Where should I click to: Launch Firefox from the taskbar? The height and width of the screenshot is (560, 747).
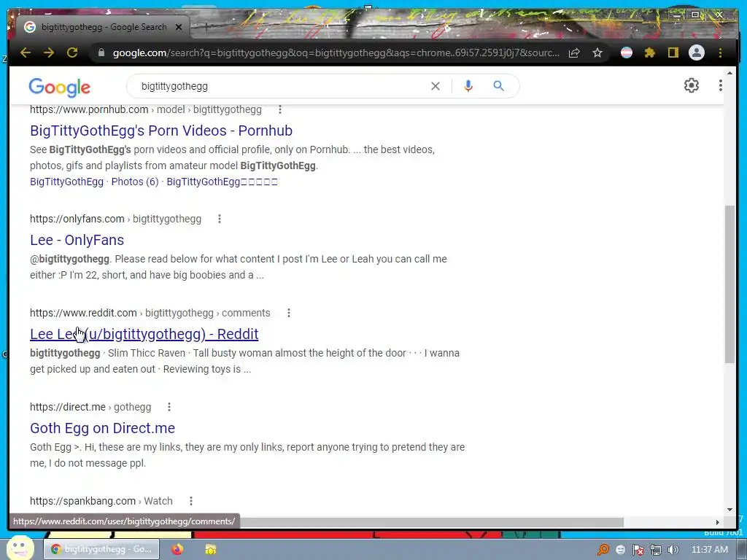pyautogui.click(x=177, y=549)
